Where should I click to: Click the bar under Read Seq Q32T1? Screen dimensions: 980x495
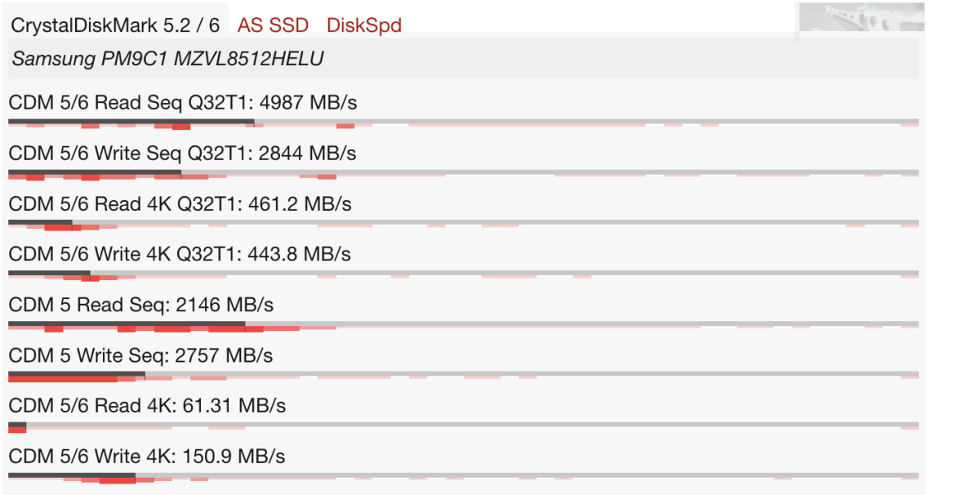coord(463,123)
